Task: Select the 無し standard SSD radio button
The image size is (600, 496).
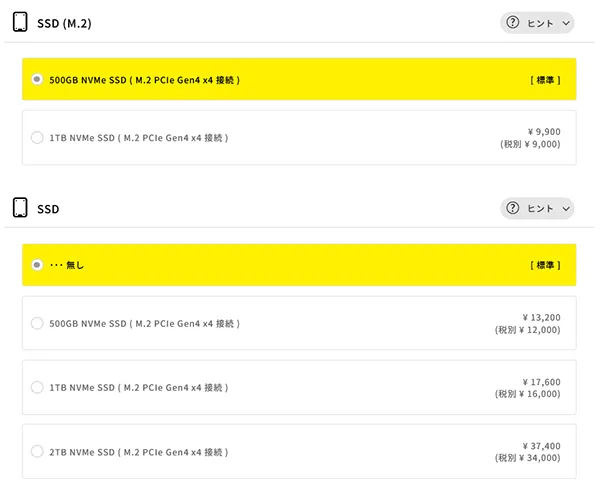Action: click(x=37, y=264)
